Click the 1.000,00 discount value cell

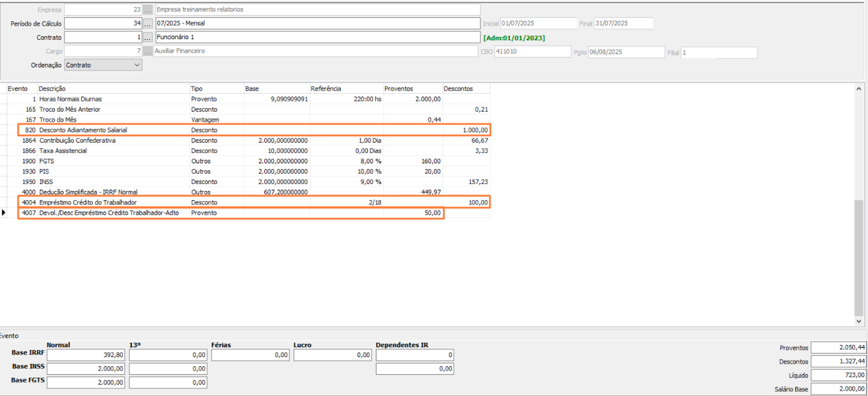[466, 130]
